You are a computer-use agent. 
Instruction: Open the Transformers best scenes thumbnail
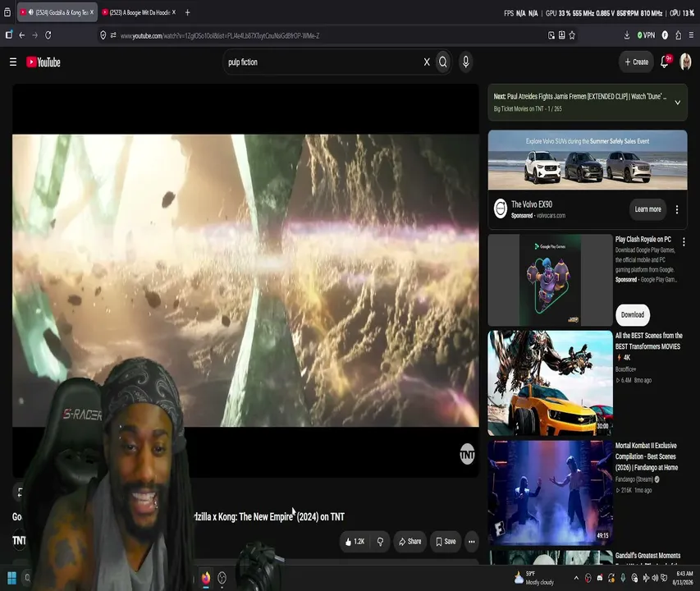coord(550,383)
